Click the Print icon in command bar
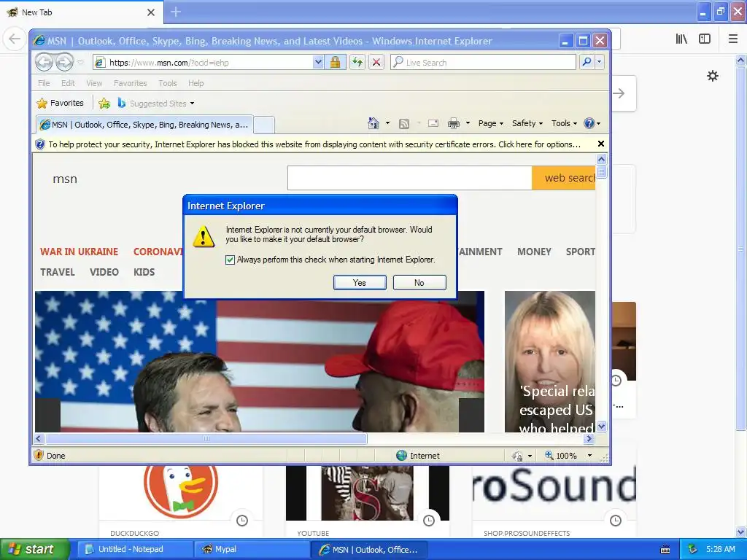The image size is (747, 560). tap(454, 124)
